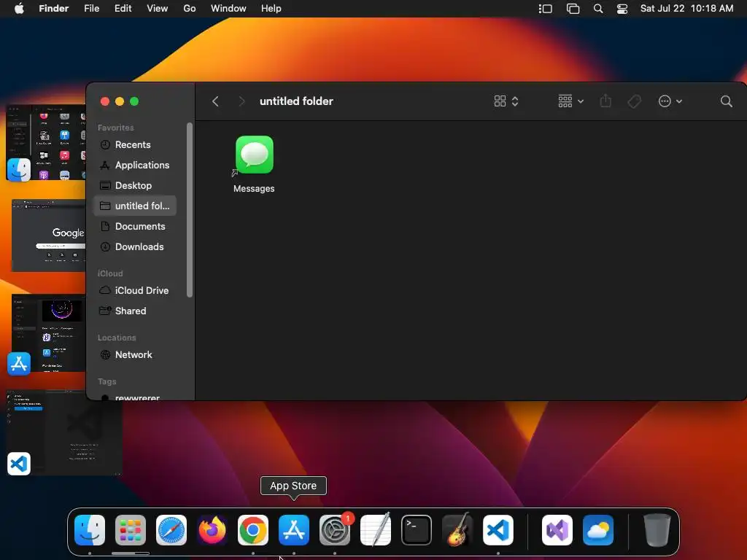This screenshot has height=560, width=747.
Task: Open Spotlight search in menu bar
Action: [x=598, y=9]
